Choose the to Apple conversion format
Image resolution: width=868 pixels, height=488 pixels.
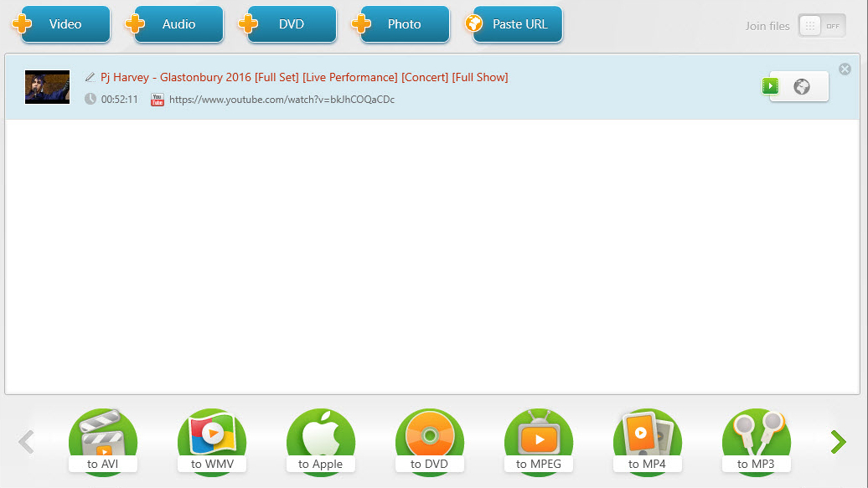coord(321,441)
